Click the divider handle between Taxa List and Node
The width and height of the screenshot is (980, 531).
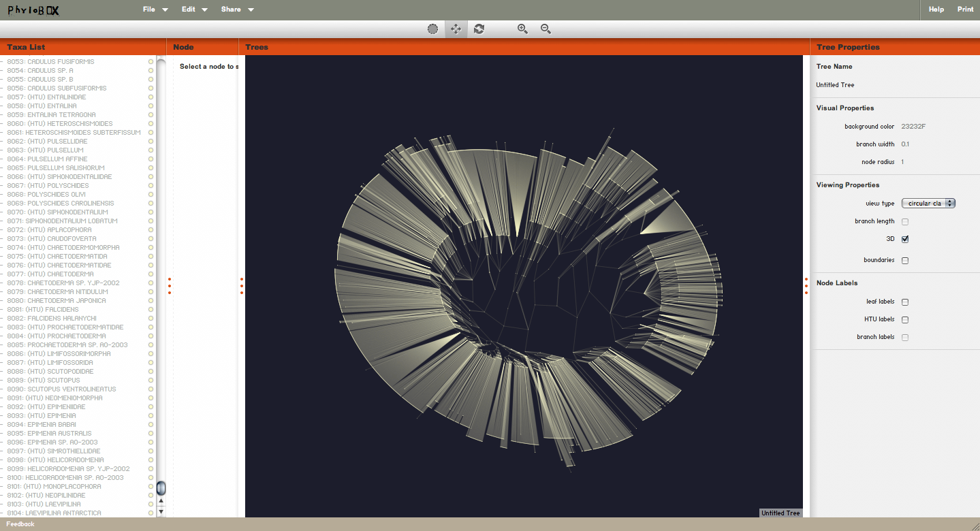click(169, 286)
